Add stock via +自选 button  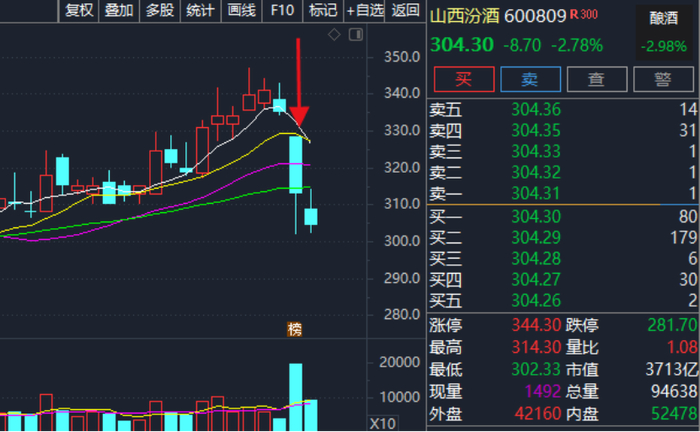[x=364, y=10]
